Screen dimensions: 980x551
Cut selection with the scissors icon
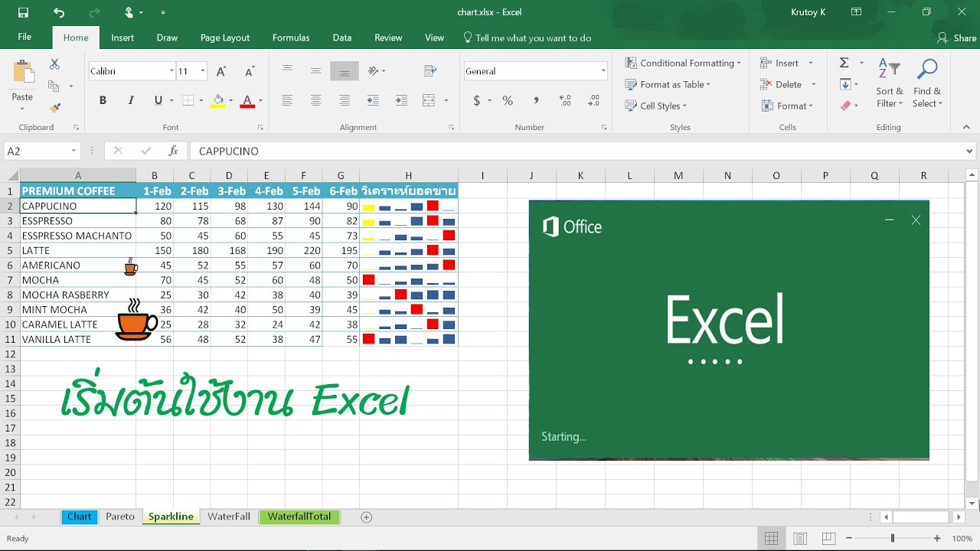click(x=54, y=64)
